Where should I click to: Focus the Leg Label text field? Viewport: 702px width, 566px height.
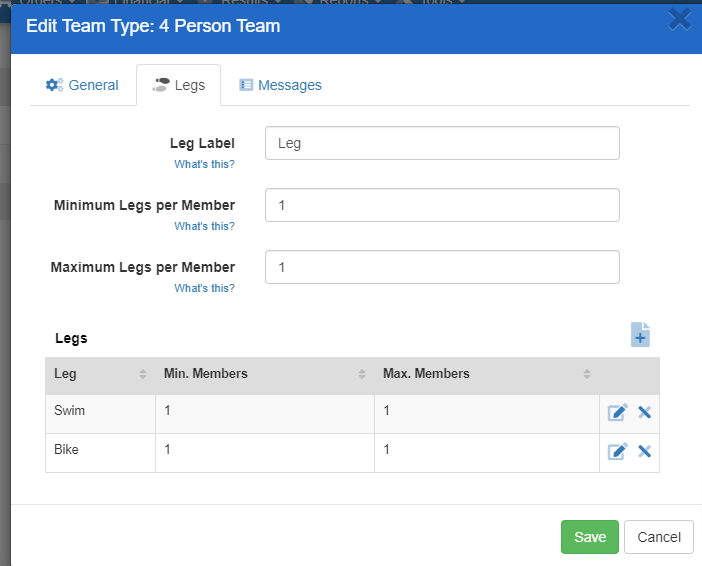tap(442, 143)
